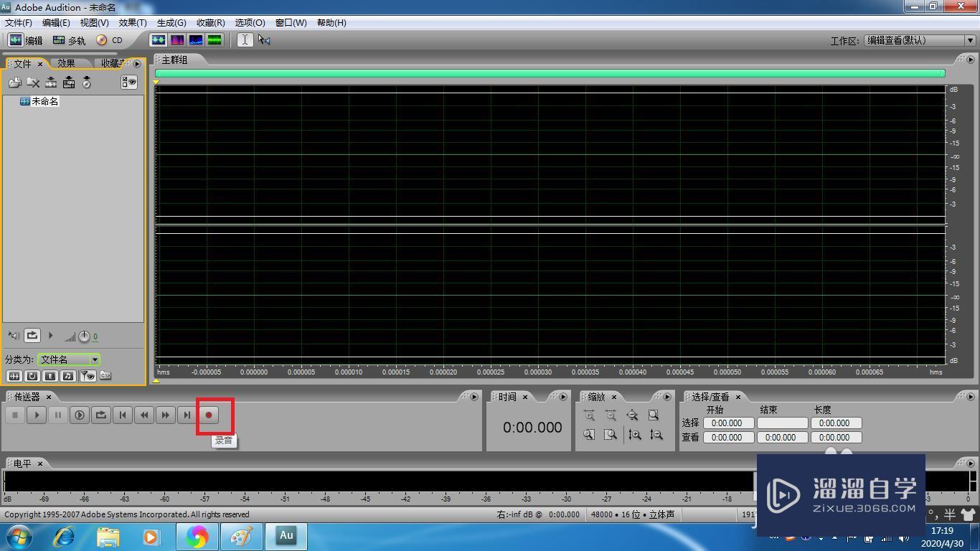The width and height of the screenshot is (980, 551).
Task: Click the import file folder icon
Action: [x=14, y=83]
